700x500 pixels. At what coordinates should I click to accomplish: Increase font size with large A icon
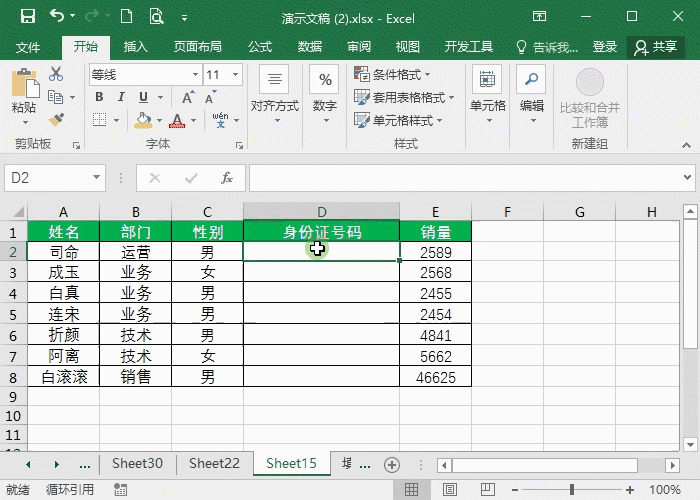pos(188,97)
